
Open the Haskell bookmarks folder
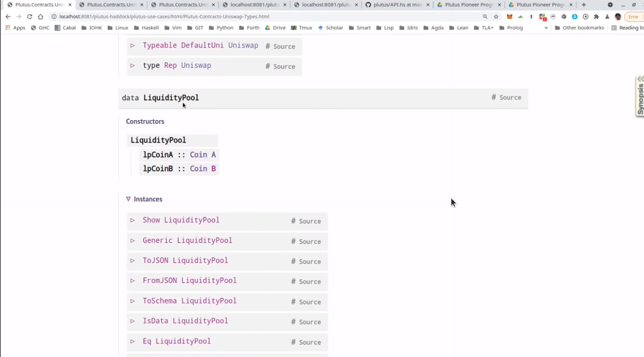(146, 28)
